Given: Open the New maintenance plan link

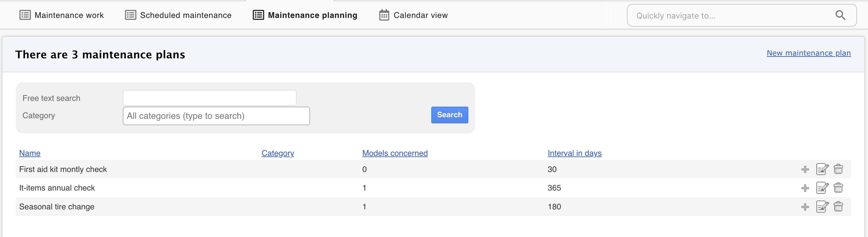Looking at the screenshot, I should [808, 53].
